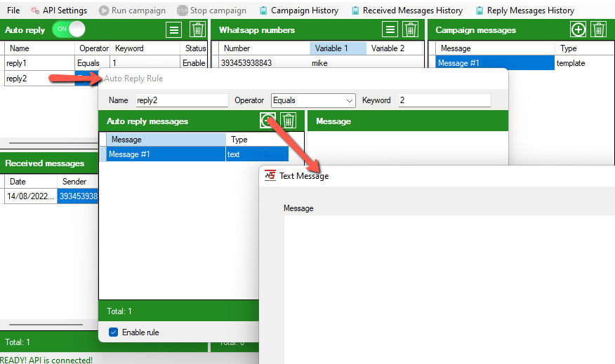
Task: Delete Whatsapp numbers with trash icon
Action: (411, 29)
